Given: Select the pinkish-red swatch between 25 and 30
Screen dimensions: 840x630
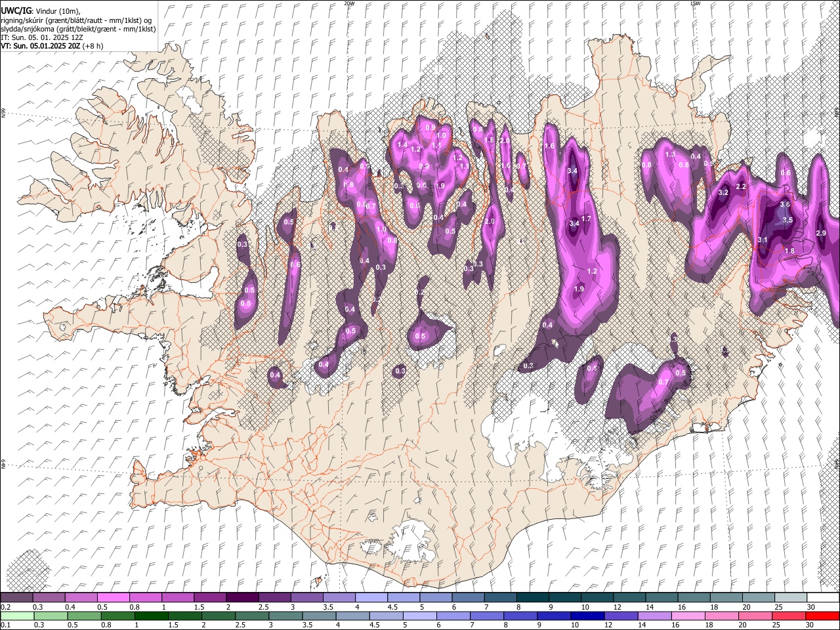Looking at the screenshot, I should (790, 616).
